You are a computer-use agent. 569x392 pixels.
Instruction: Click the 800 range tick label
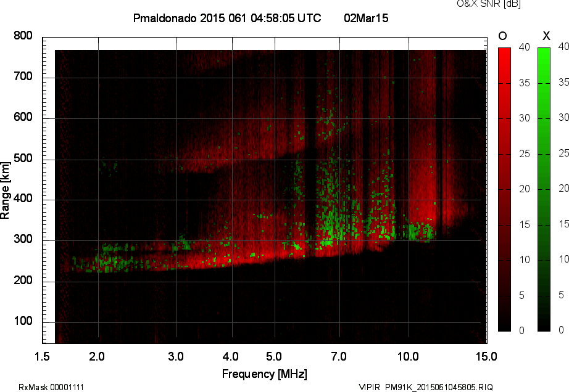(x=23, y=36)
